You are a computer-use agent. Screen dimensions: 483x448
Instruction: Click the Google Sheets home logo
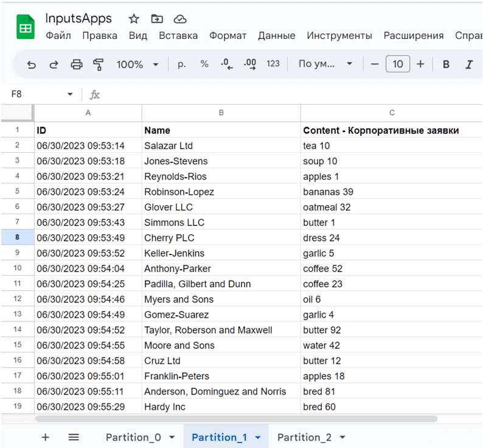tap(26, 27)
